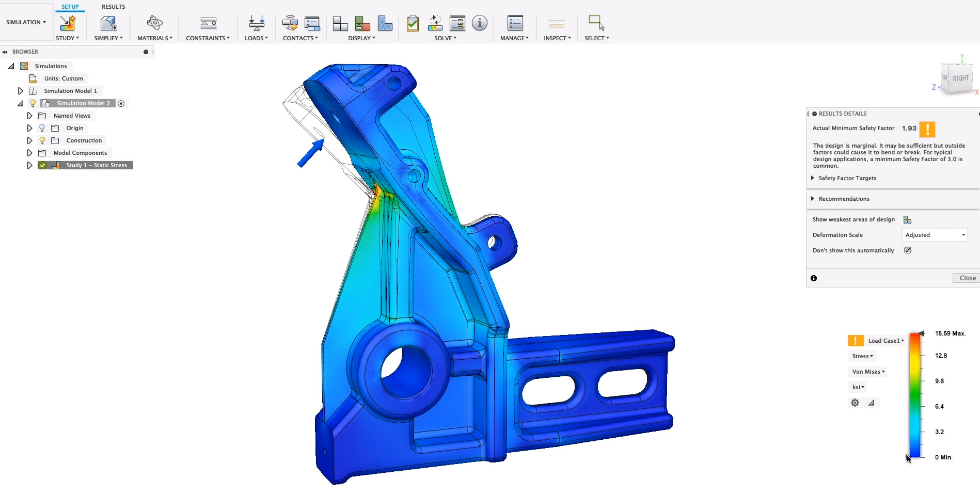Click the Manage Contacts icon
The width and height of the screenshot is (980, 495).
point(312,23)
